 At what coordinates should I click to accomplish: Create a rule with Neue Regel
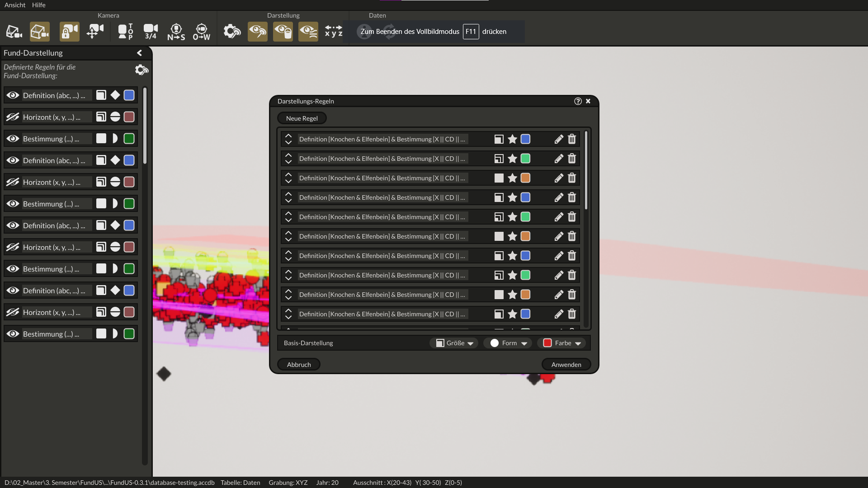[302, 118]
